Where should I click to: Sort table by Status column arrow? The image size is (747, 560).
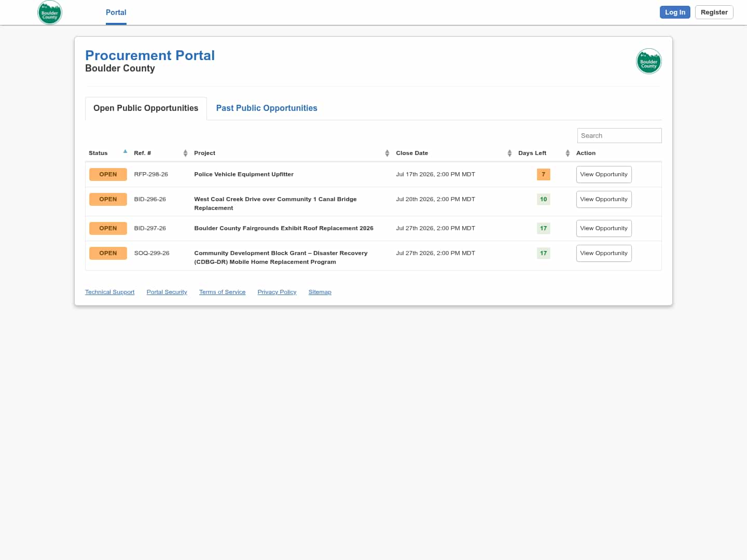(125, 151)
